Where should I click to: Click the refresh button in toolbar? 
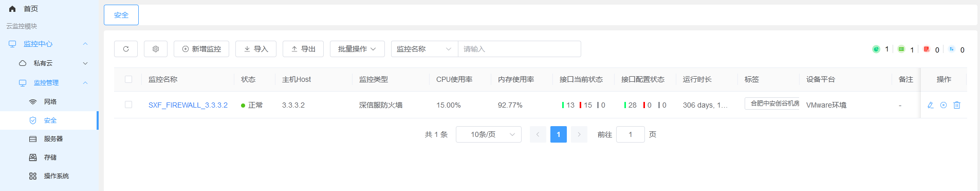(126, 49)
